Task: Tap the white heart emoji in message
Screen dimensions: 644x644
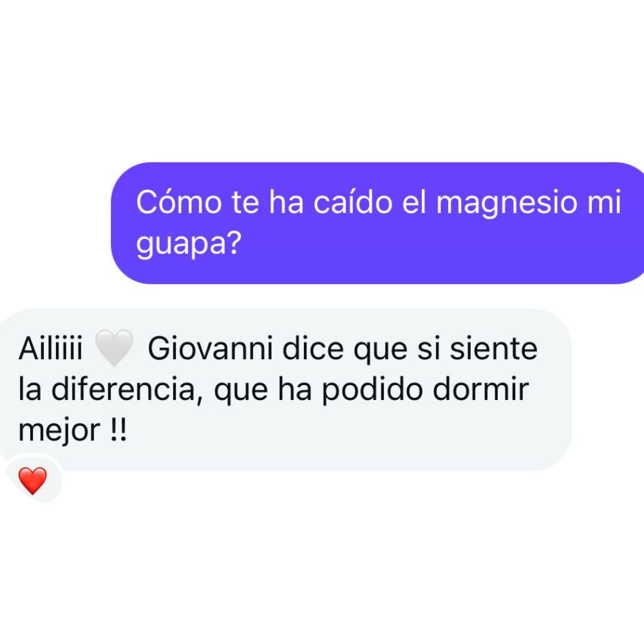Action: (x=114, y=348)
